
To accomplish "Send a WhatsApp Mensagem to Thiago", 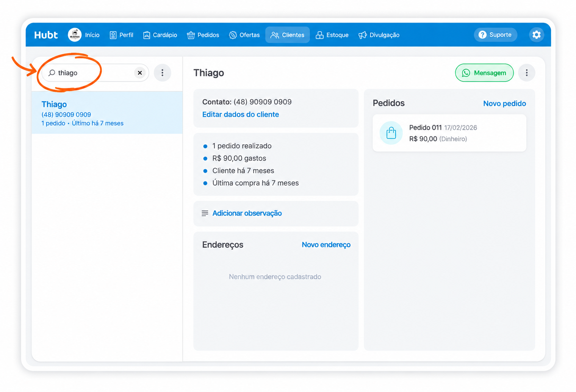I will (484, 73).
